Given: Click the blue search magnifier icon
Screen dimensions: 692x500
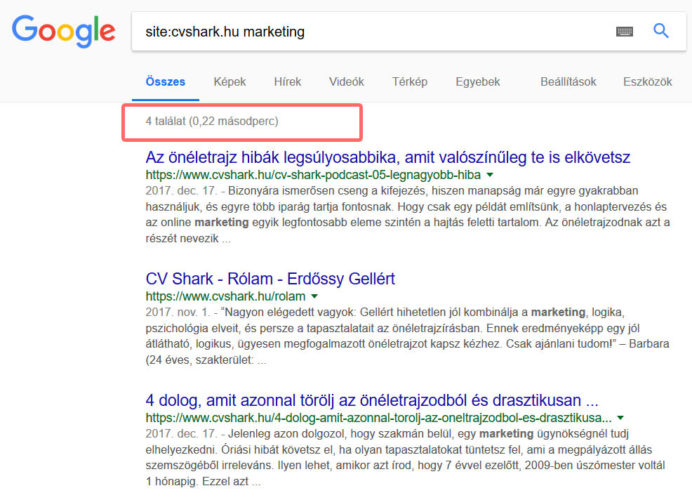Looking at the screenshot, I should tap(661, 31).
